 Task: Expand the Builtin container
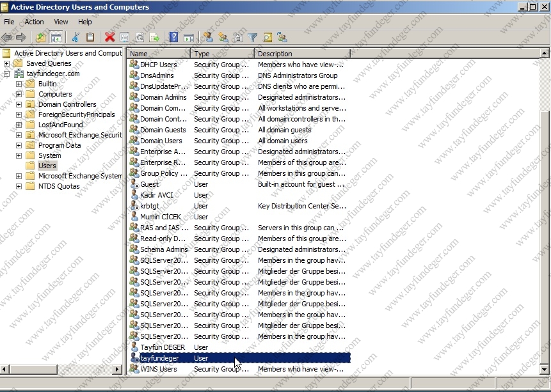point(19,84)
